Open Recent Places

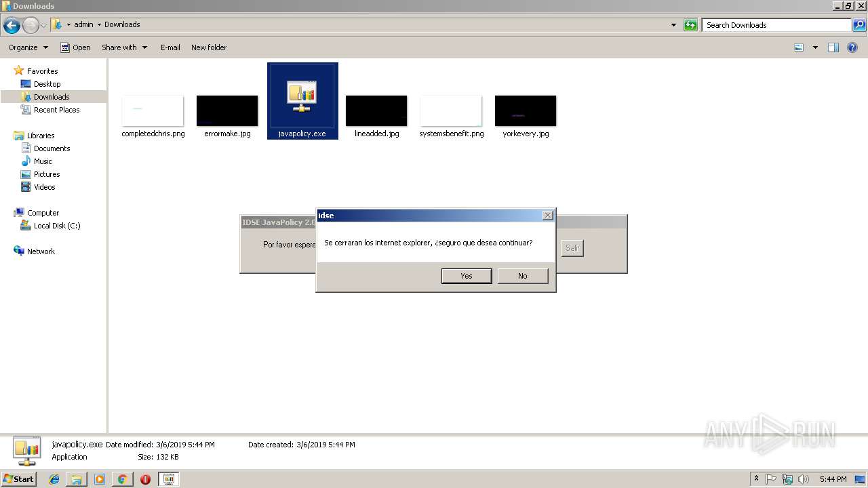pyautogui.click(x=56, y=110)
